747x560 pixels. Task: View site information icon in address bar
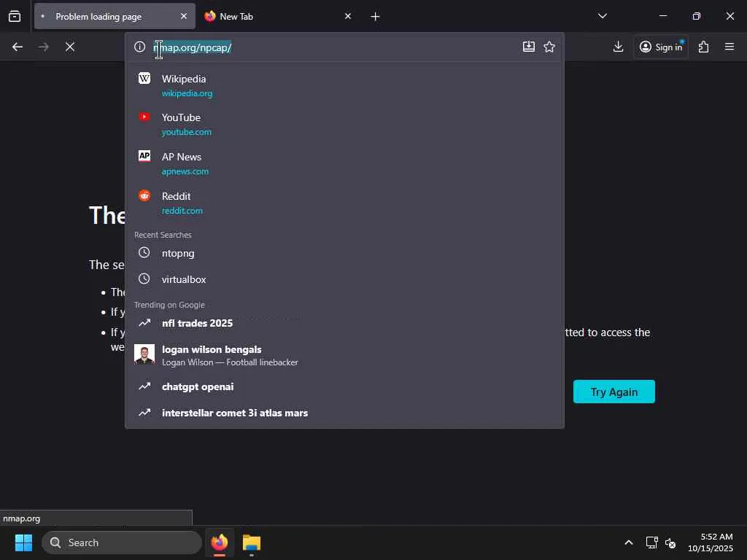[139, 47]
